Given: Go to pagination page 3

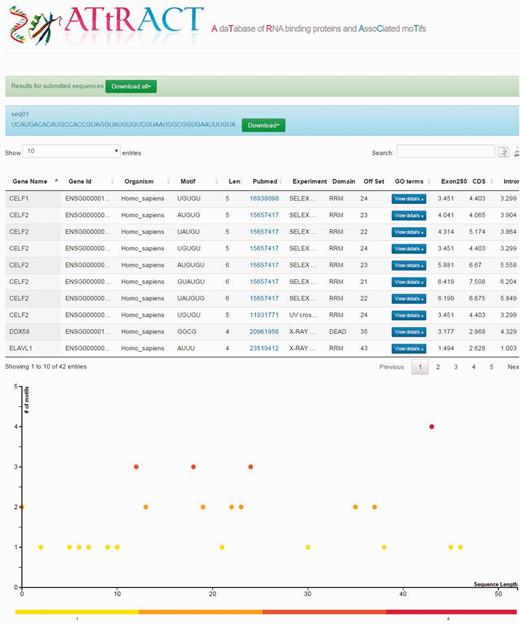Looking at the screenshot, I should click(x=456, y=367).
